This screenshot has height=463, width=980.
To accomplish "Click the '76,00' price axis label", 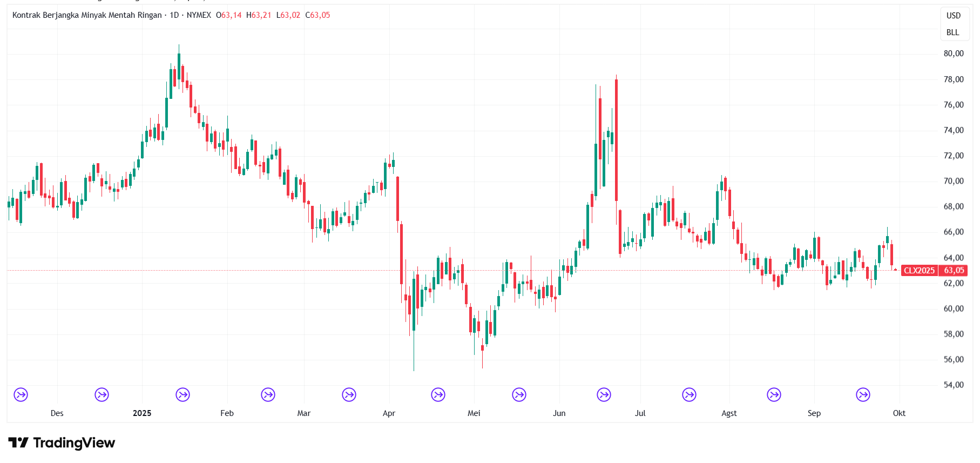I will 954,105.
